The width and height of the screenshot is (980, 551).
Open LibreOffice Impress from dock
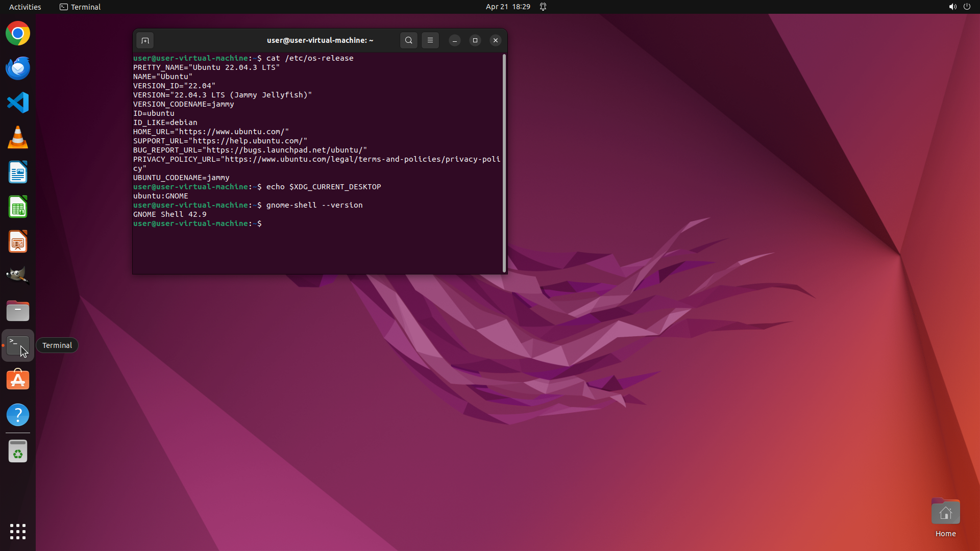point(18,242)
